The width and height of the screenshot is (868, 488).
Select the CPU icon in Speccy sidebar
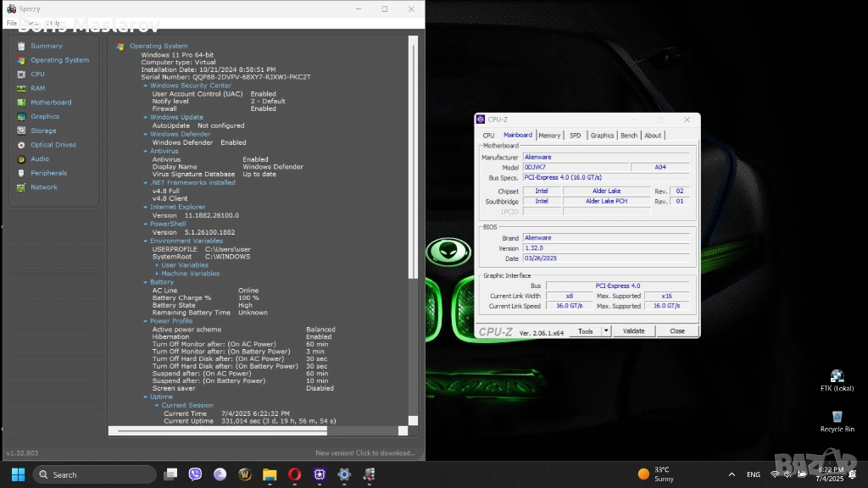click(x=21, y=75)
